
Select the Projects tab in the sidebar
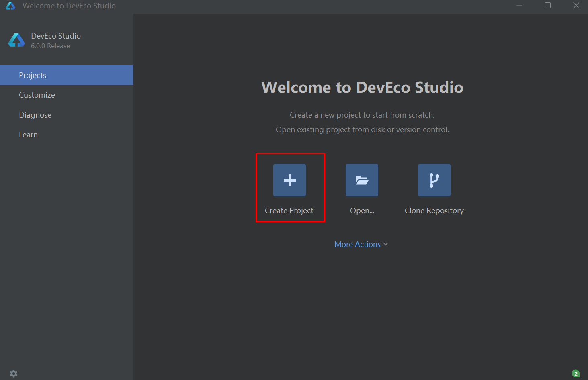click(x=33, y=75)
